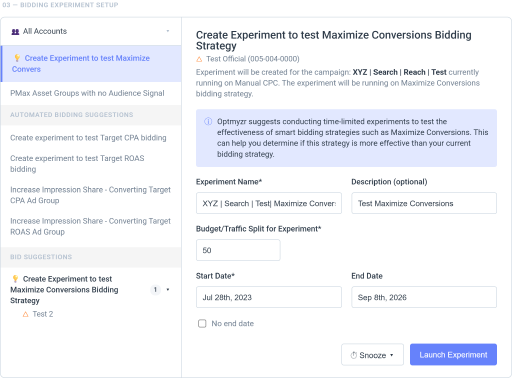Screen dimensions: 512x378
Task: Click campaign name XYZ | Search | Reach | Test
Action: tap(399, 72)
